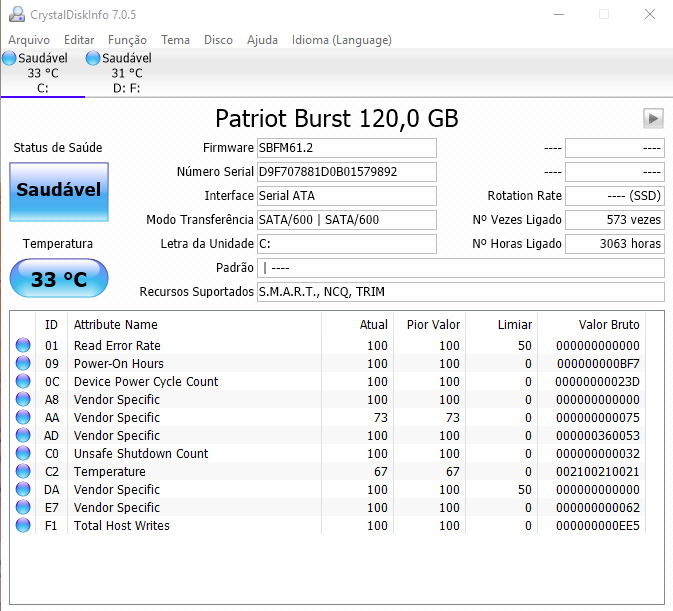The height and width of the screenshot is (611, 673).
Task: Click the 33 °C temperature button
Action: [59, 278]
